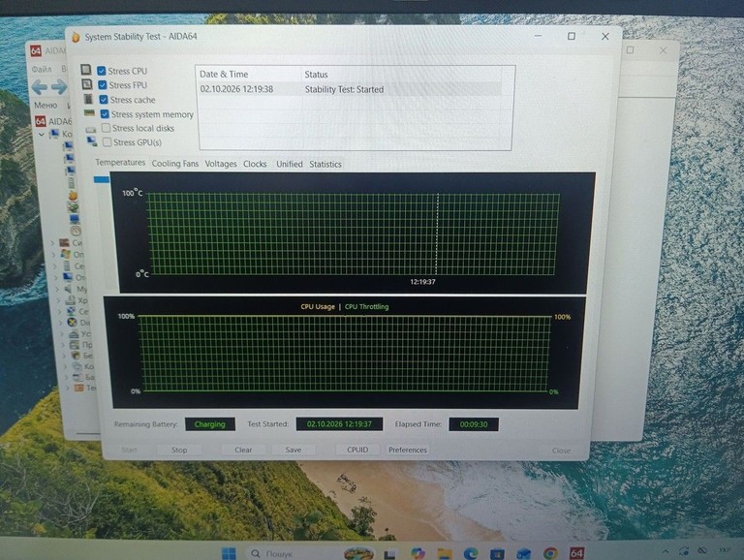Uncheck the Stress FPU checkbox
This screenshot has width=744, height=560.
[103, 85]
